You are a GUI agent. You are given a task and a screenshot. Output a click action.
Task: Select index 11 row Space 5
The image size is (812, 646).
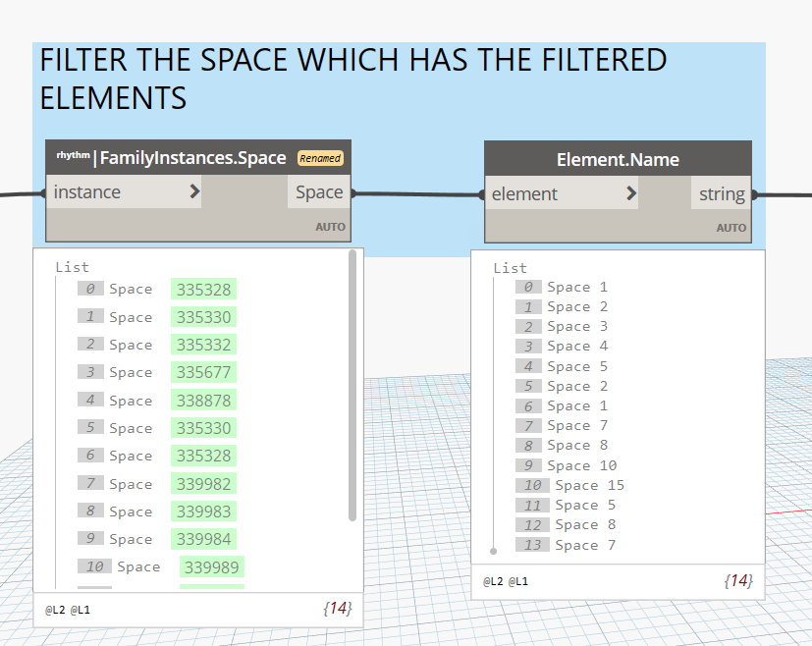click(x=566, y=505)
